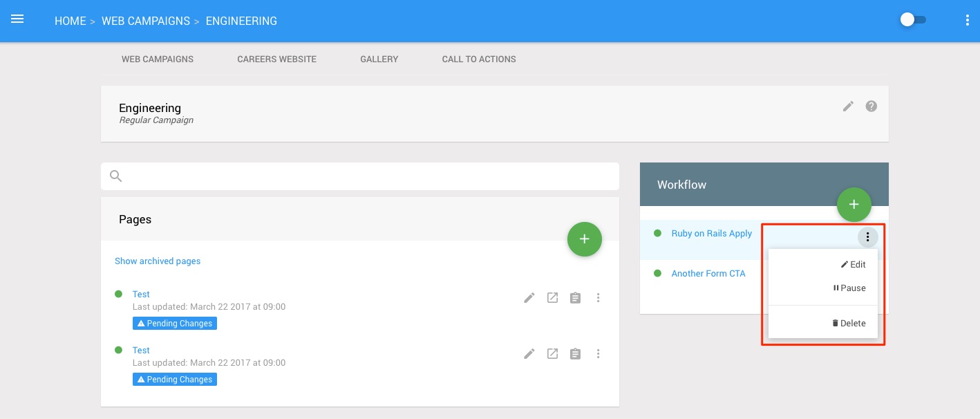Image resolution: width=980 pixels, height=419 pixels.
Task: Open first Test page in new window
Action: [x=552, y=298]
